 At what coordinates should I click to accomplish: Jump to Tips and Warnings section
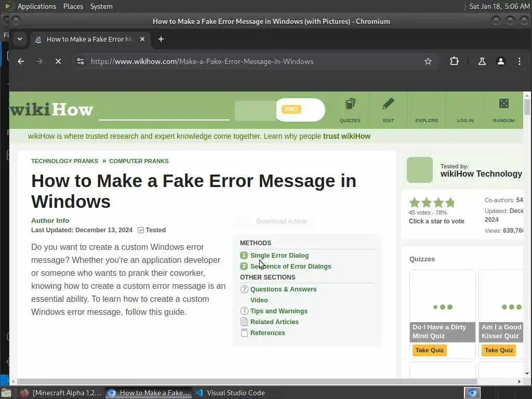tap(279, 311)
